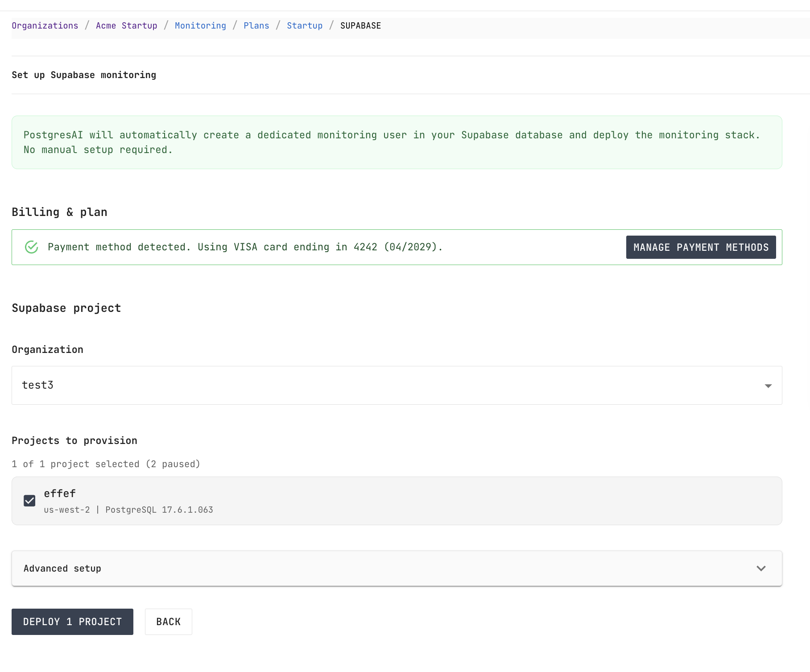Screen dimensions: 810x672
Task: Click the Organization dropdown arrow icon
Action: [x=767, y=385]
